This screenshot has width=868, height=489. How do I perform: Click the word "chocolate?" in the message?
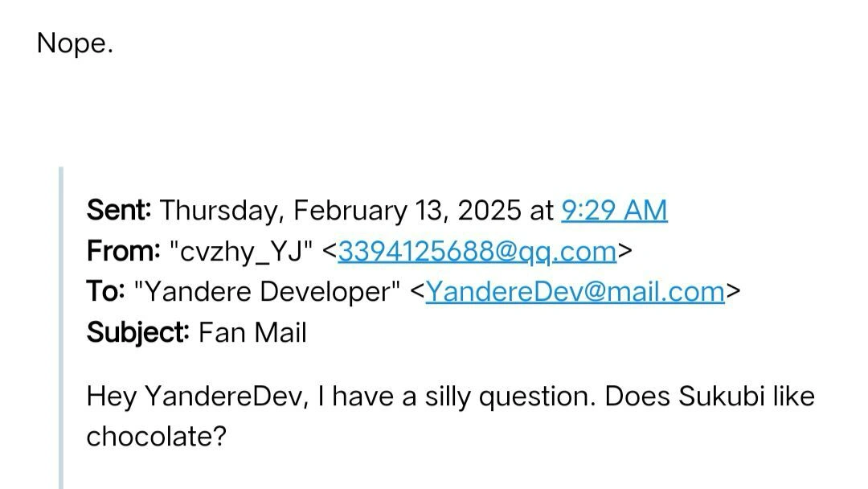pyautogui.click(x=157, y=437)
